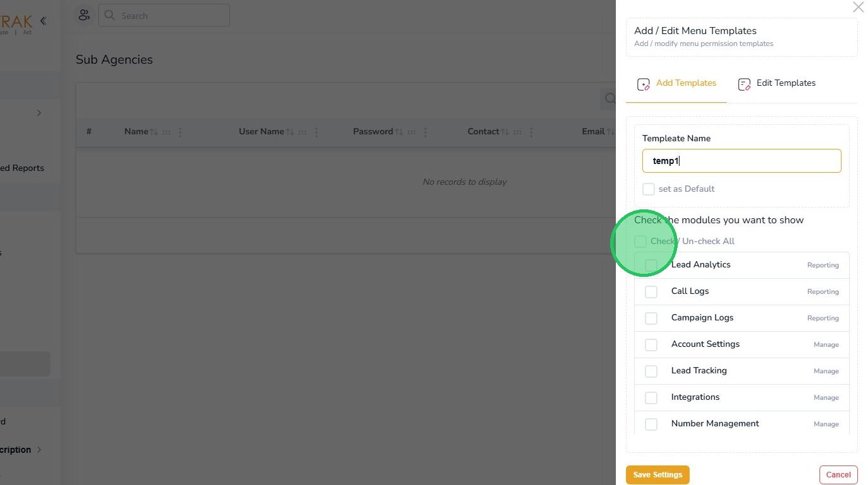Viewport: 868px width, 485px height.
Task: Open the Contact column options menu
Action: (x=531, y=132)
